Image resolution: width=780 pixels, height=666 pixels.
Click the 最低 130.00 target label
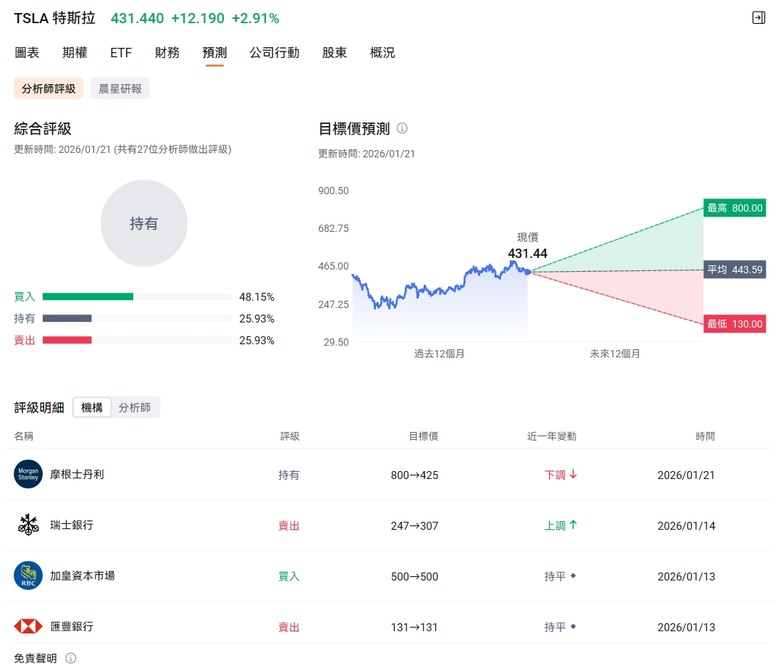tap(735, 324)
